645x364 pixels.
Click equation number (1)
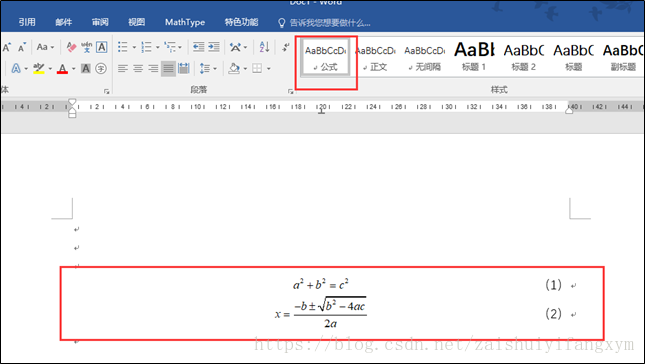pos(553,285)
